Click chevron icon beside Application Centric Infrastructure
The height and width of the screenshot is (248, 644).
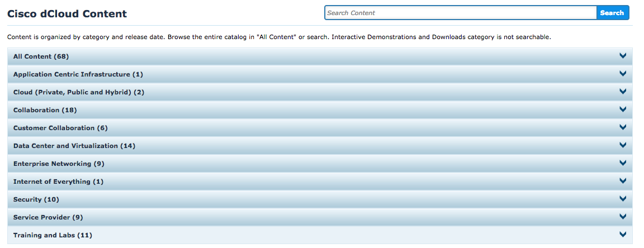pyautogui.click(x=622, y=74)
